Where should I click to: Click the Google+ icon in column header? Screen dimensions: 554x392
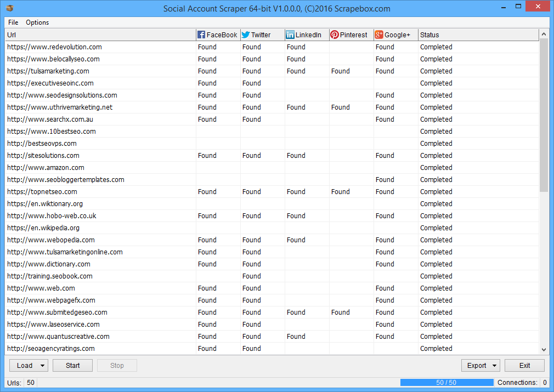379,35
